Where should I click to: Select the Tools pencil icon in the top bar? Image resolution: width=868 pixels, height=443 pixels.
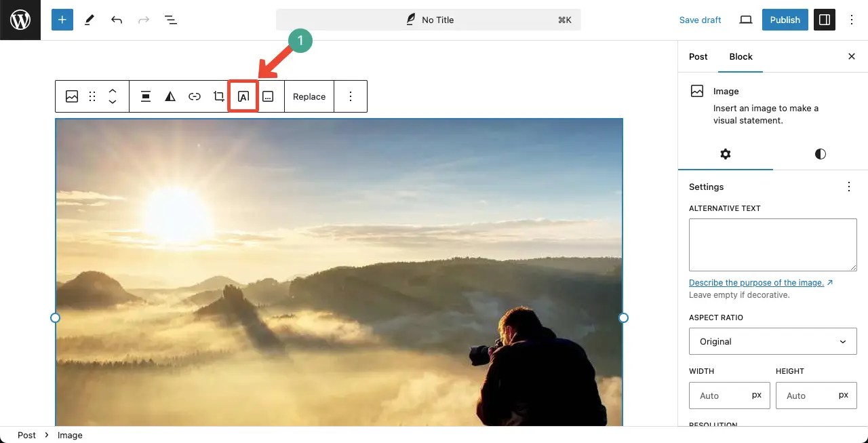[x=89, y=20]
